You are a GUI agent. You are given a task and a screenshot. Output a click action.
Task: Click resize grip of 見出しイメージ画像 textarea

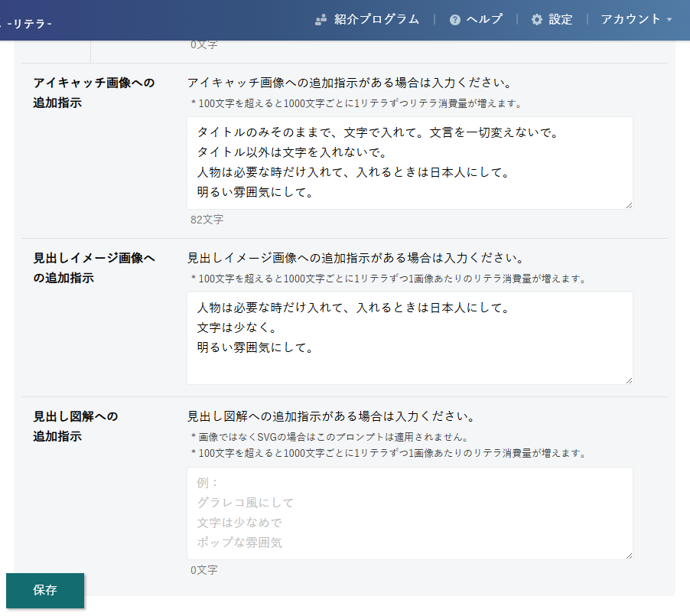tap(629, 380)
